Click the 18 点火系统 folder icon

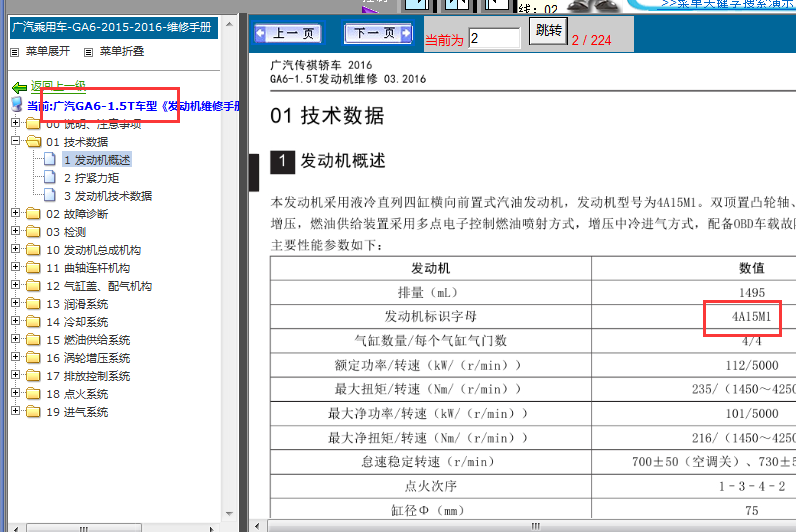[33, 393]
